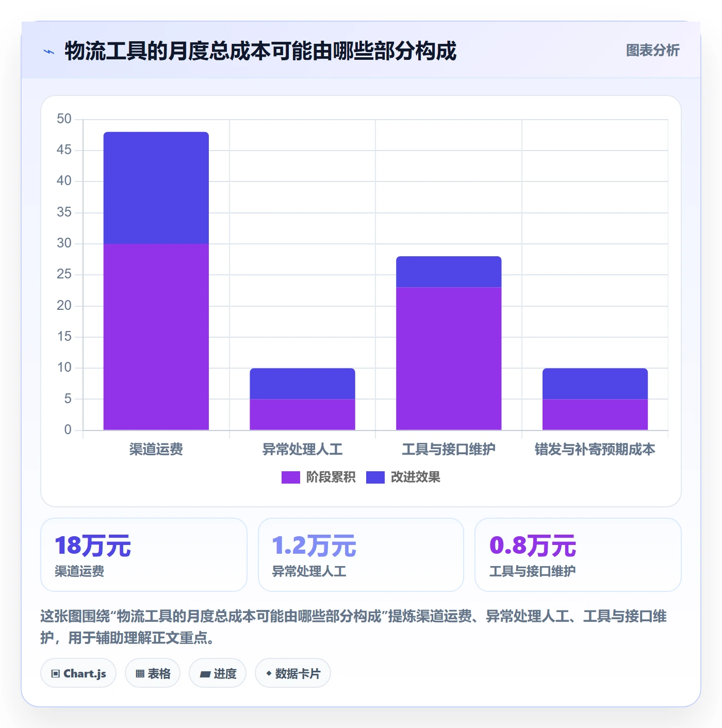The image size is (722, 728).
Task: Click the title 物流工具的月度总成本可能由哪些部分构成
Action: pyautogui.click(x=260, y=51)
